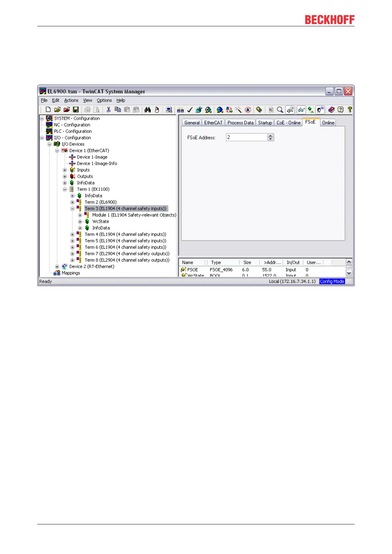392x554 pixels.
Task: Click the Device 2 (RT-Ethernet) icon
Action: (x=65, y=266)
